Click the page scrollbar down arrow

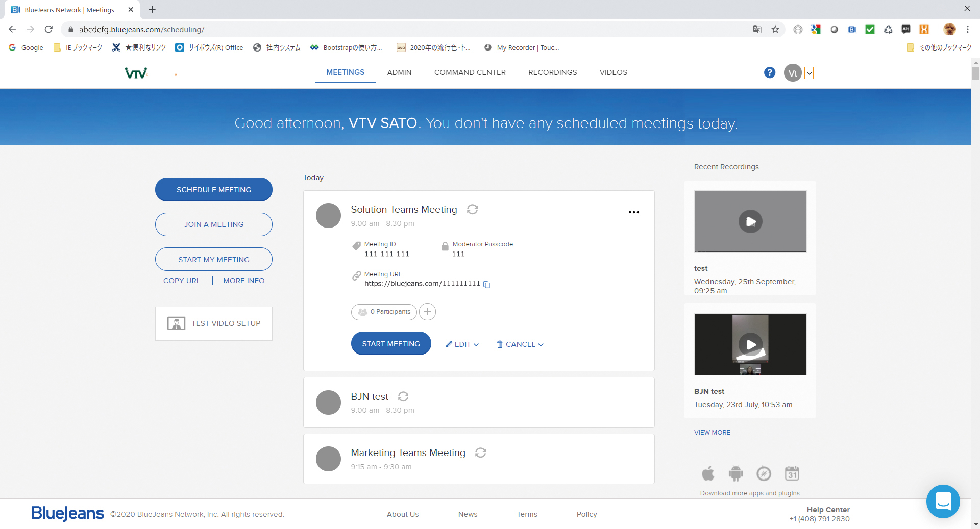(976, 524)
